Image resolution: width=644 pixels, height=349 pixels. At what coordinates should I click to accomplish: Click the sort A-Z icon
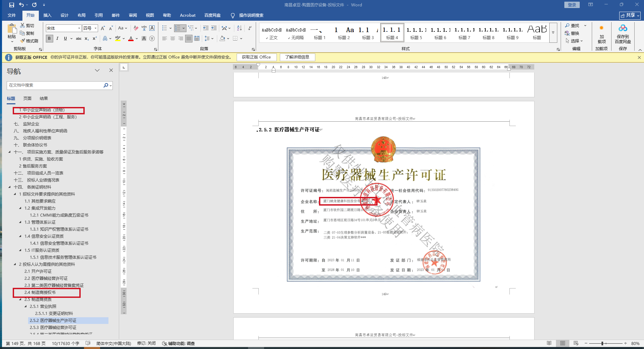[239, 28]
